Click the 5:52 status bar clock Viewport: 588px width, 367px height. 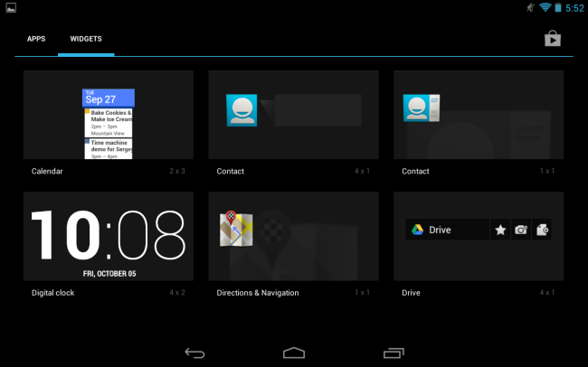(x=574, y=8)
